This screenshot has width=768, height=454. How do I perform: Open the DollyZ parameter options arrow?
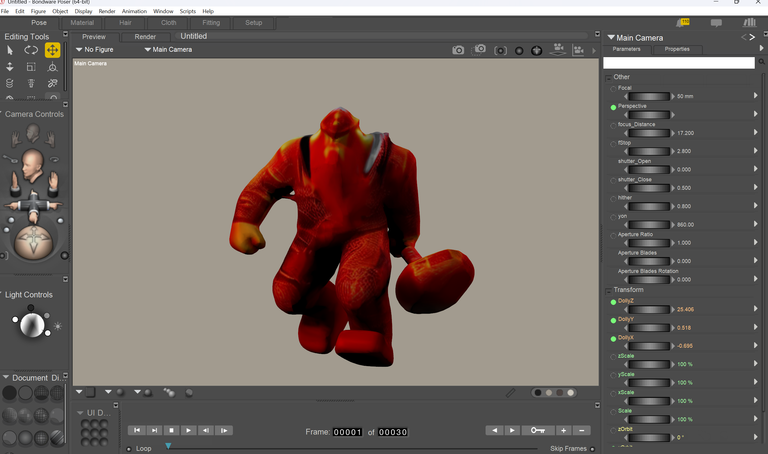[x=756, y=309]
